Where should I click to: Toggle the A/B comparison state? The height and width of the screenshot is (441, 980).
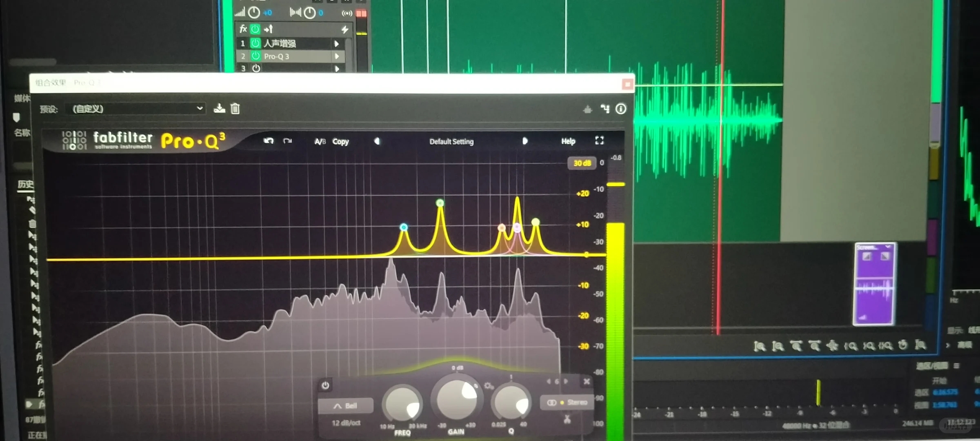click(x=320, y=141)
